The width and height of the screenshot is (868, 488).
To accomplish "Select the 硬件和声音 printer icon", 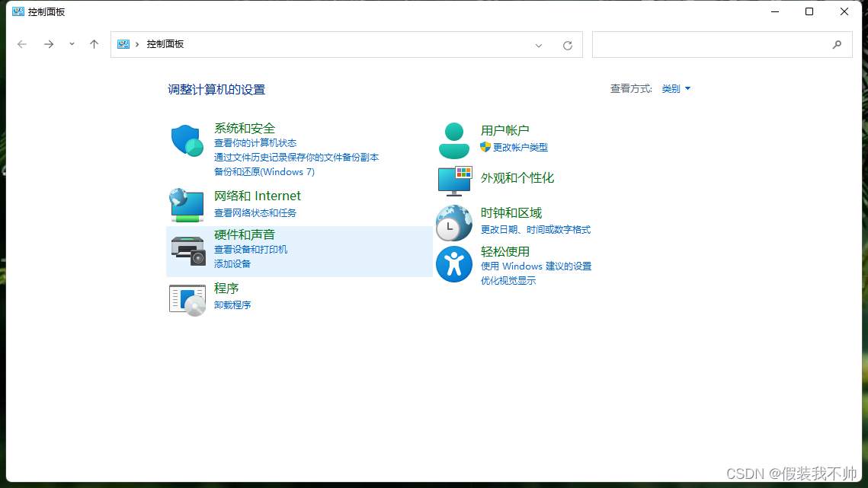I will tap(187, 249).
